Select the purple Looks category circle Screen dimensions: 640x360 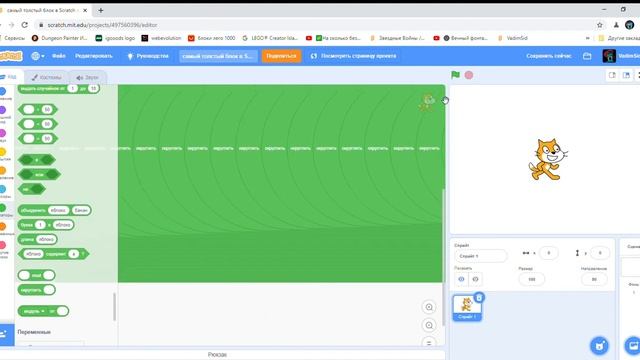pos(3,110)
